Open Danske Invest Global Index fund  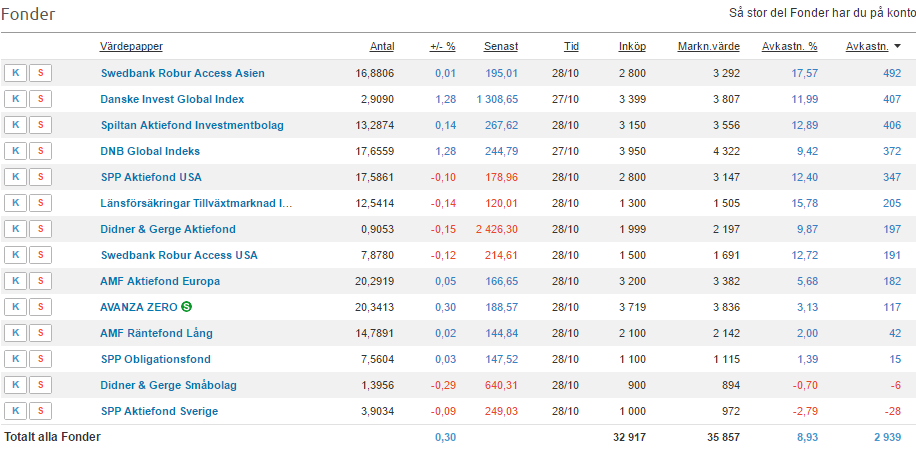tap(172, 99)
